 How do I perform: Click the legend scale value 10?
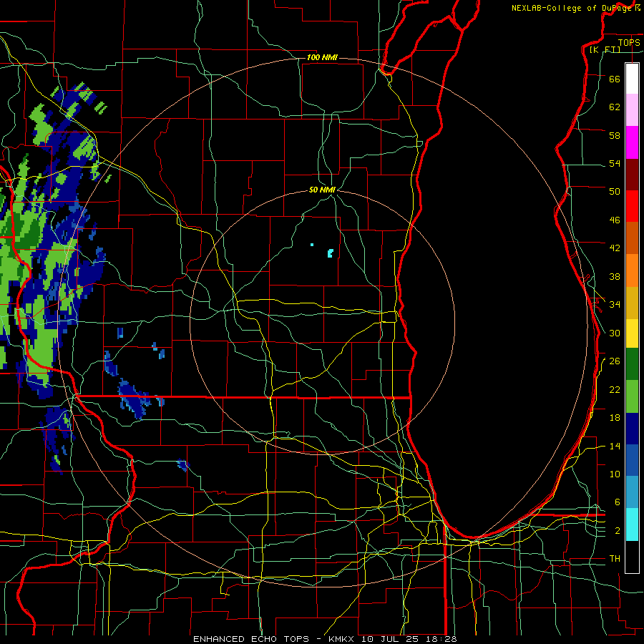[x=615, y=474]
